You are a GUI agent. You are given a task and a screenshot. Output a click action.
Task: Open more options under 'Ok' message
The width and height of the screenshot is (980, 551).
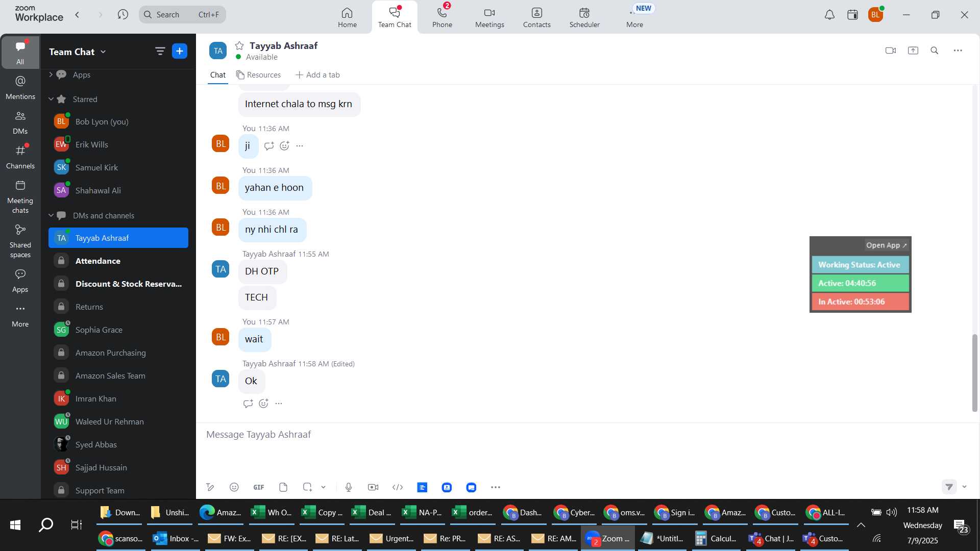coord(279,404)
